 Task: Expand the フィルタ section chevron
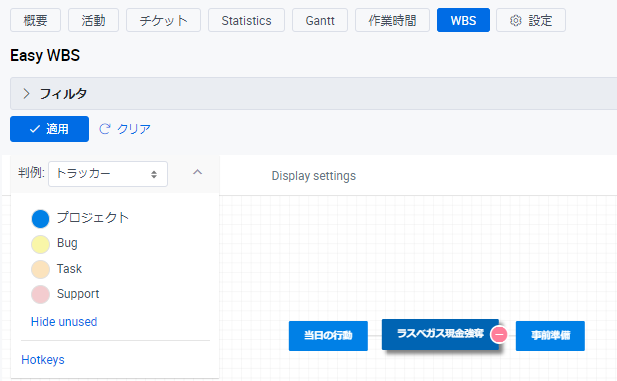click(x=26, y=94)
